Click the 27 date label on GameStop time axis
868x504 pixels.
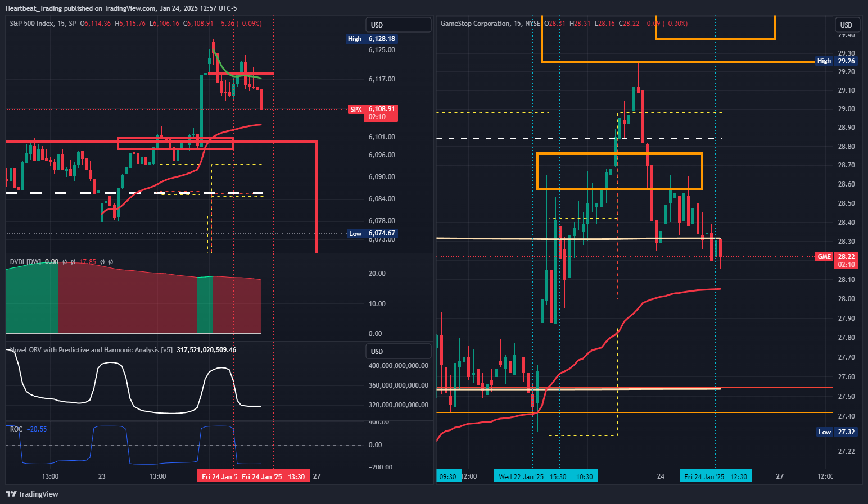780,476
